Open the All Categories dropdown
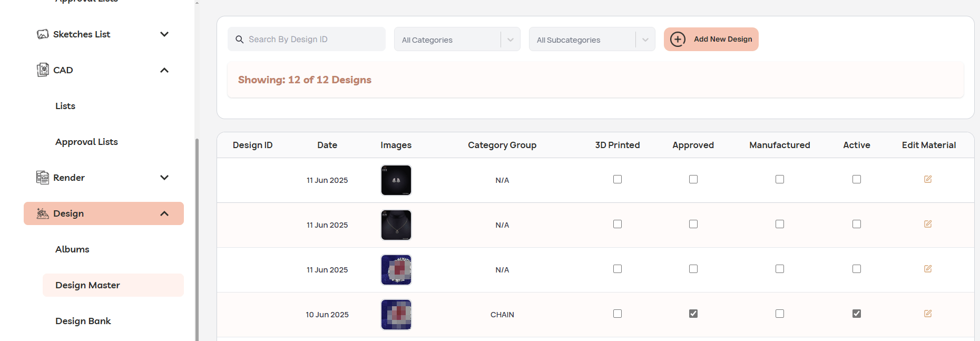The width and height of the screenshot is (980, 341). 457,39
